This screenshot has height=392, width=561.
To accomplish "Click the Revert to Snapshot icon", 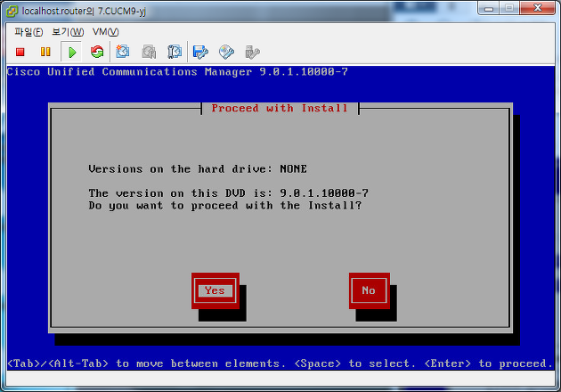I will tap(149, 52).
